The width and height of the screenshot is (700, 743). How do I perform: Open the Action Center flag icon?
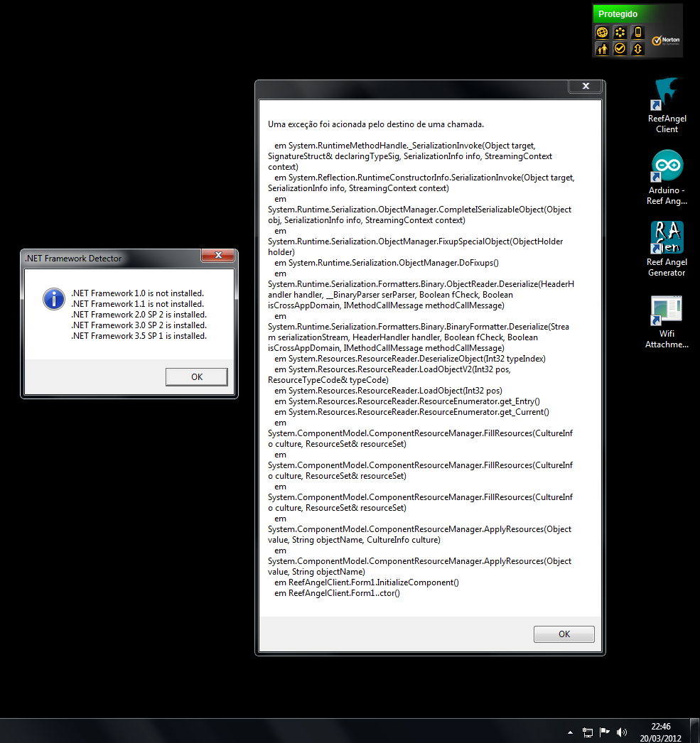click(x=605, y=732)
